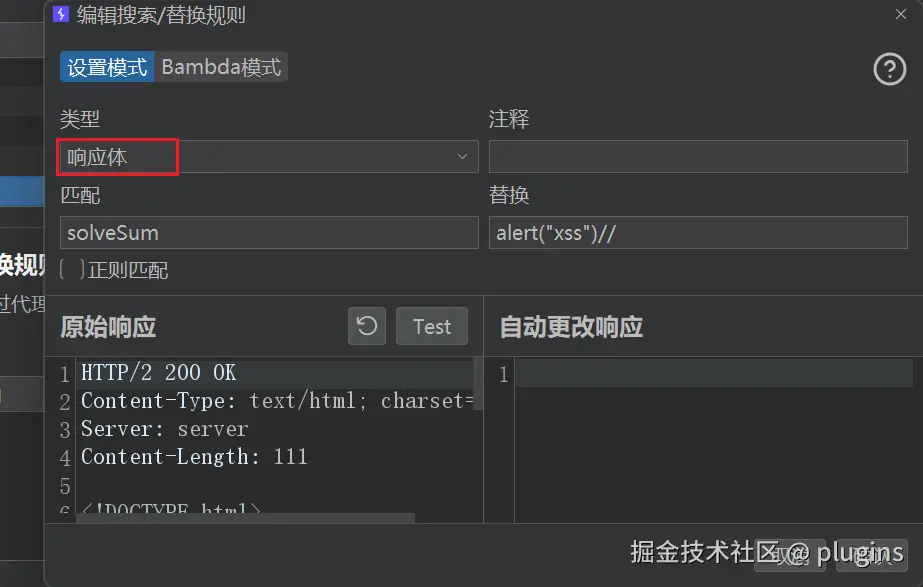Image resolution: width=923 pixels, height=587 pixels.
Task: Click the Content-Length: 111 line
Action: pyautogui.click(x=194, y=457)
